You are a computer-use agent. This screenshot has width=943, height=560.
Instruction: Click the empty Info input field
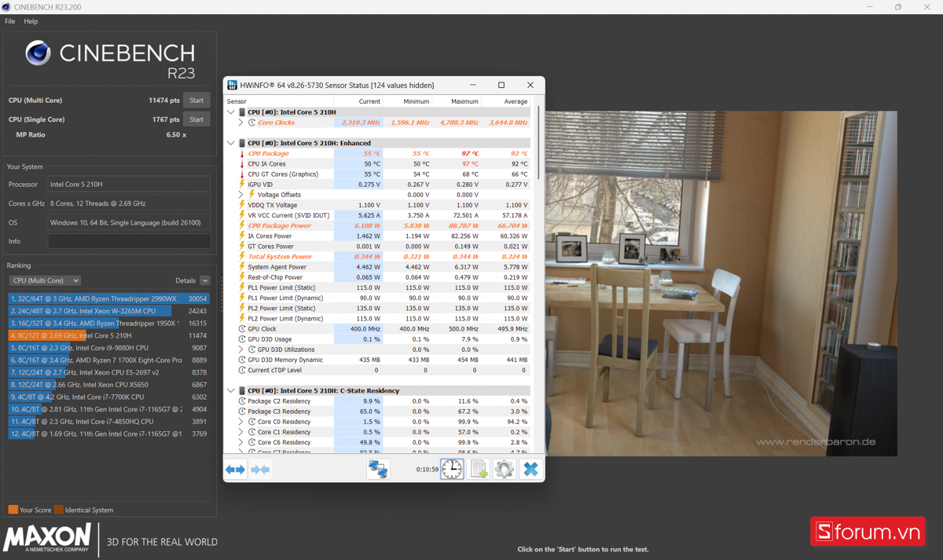(x=129, y=241)
